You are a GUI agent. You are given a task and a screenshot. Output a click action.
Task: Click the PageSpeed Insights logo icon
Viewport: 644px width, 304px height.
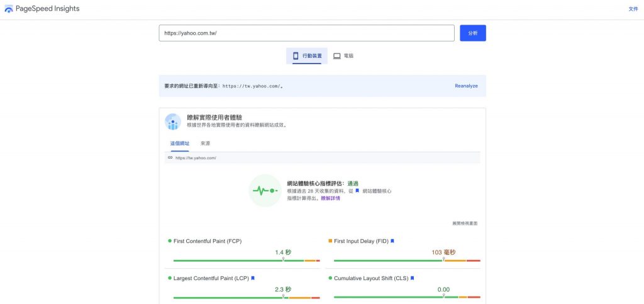[9, 9]
